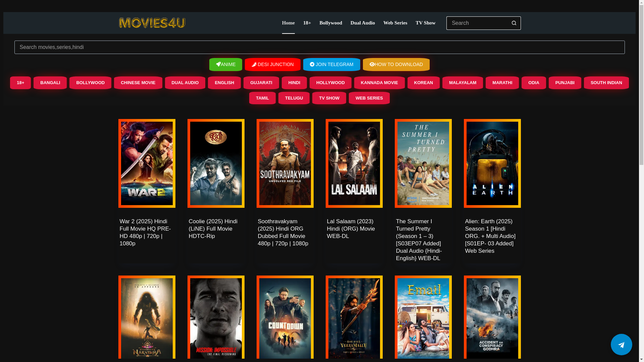Open the Hari Hara Veera Mallu poster
644x362 pixels.
354,317
